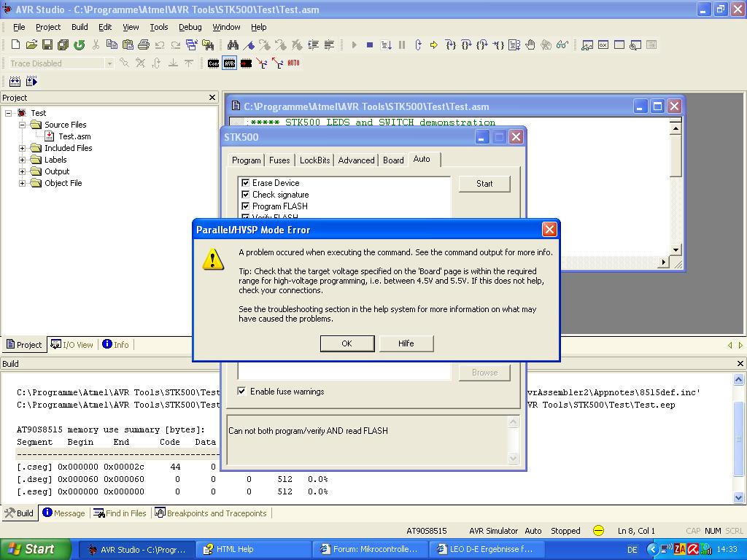Click the Copy toolbar icon
Viewport: 747px width, 560px height.
(112, 44)
